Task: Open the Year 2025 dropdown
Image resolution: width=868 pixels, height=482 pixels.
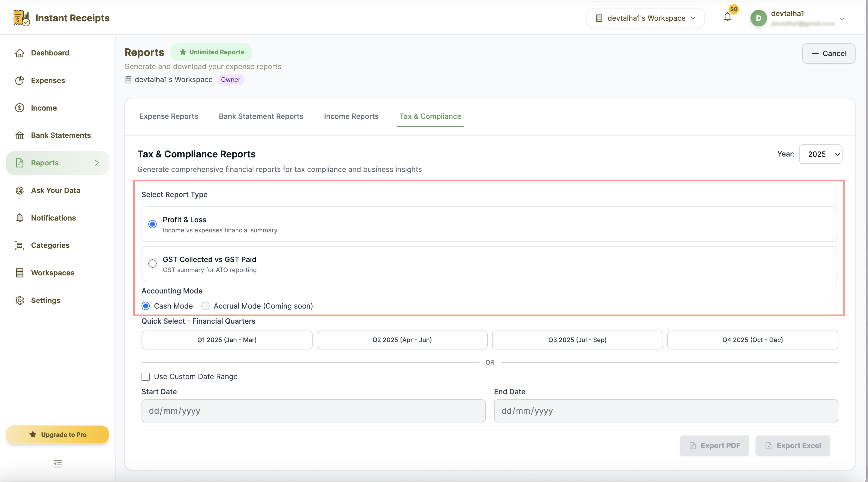Action: [x=821, y=154]
